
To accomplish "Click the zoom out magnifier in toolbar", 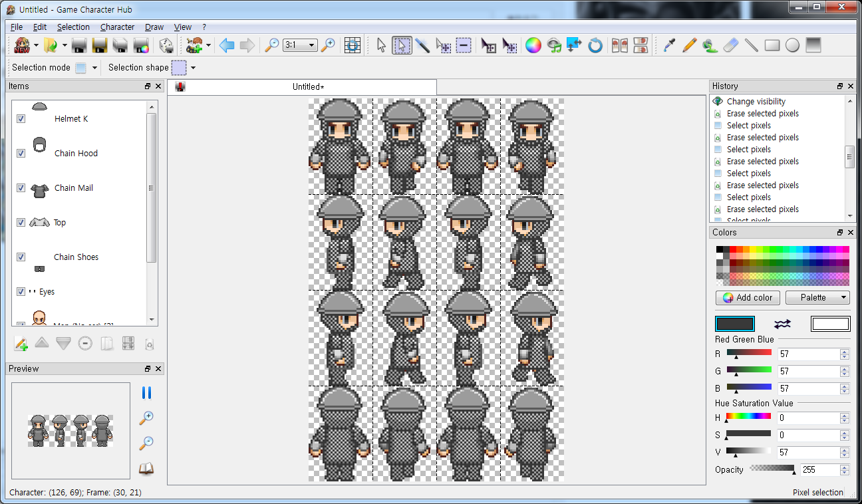I will click(x=272, y=45).
